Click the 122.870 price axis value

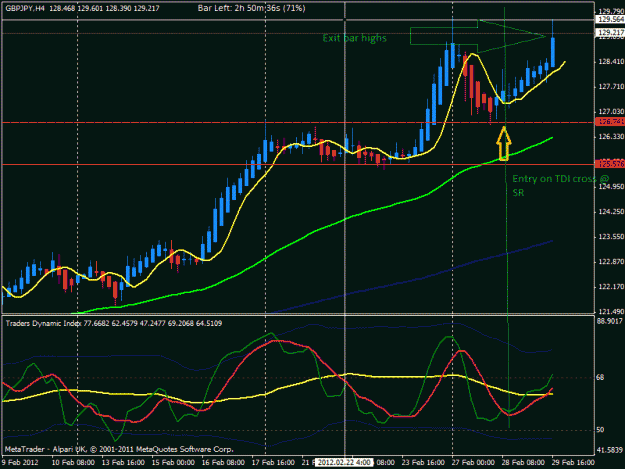click(x=611, y=261)
